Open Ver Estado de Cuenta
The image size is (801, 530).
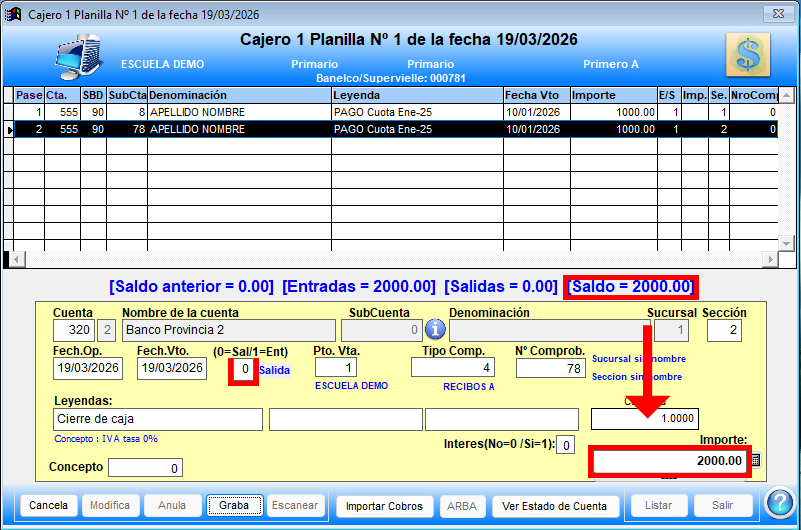[x=554, y=506]
